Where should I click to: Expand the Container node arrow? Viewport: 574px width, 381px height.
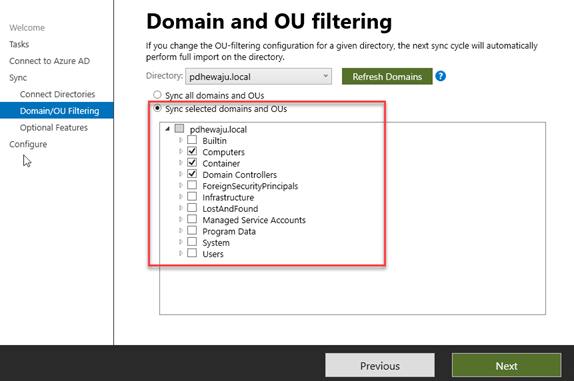pos(180,163)
